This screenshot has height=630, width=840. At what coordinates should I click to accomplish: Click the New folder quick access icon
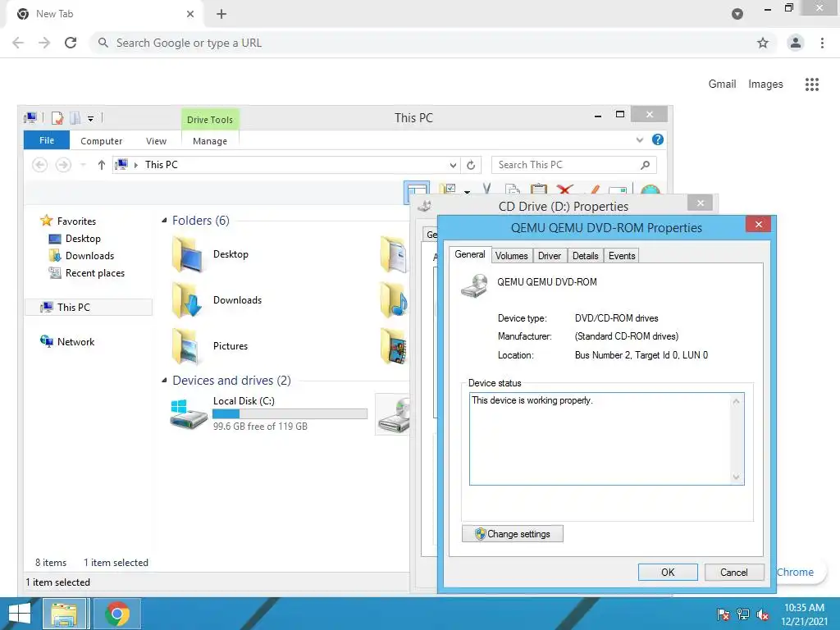(x=75, y=118)
